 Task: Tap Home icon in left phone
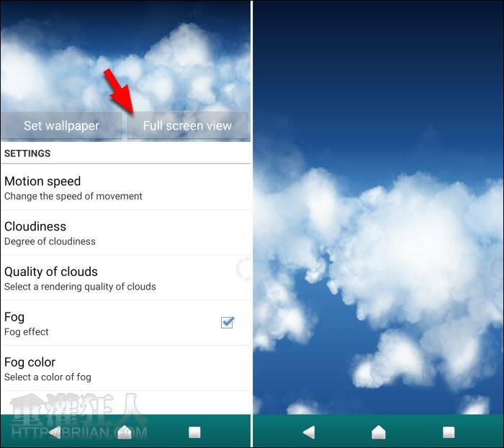coord(125,432)
